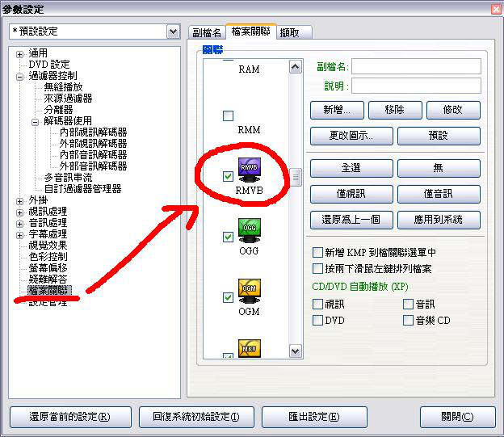Click the file list scrollbar thumb
This screenshot has width=504, height=437.
[296, 177]
